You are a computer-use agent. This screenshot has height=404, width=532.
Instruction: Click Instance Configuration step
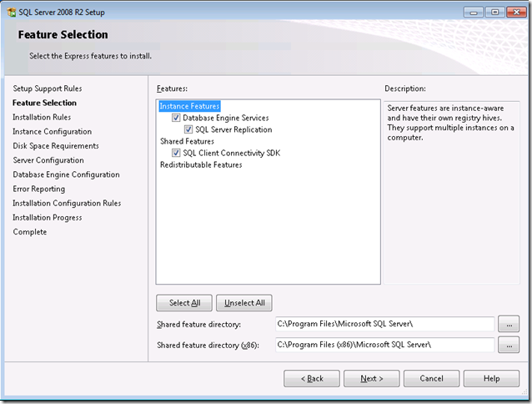coord(53,131)
